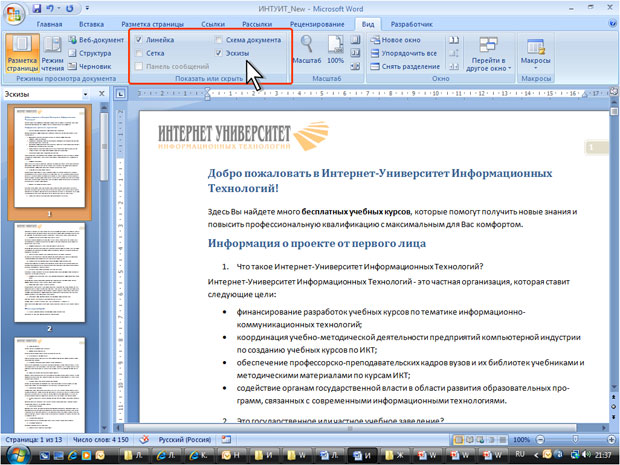
Task: Click the page width zoom icon
Action: pos(355,66)
